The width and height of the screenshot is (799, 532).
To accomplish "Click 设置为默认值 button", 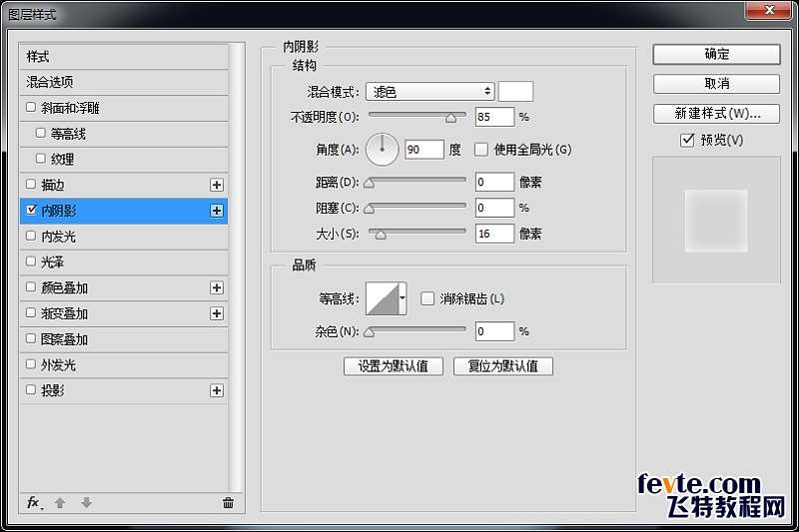I will coord(394,366).
